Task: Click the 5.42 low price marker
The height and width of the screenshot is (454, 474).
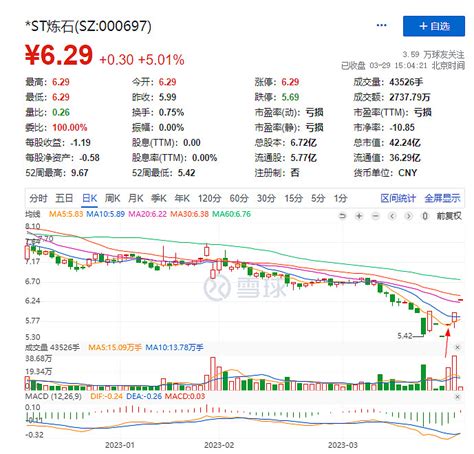Action: pos(405,336)
